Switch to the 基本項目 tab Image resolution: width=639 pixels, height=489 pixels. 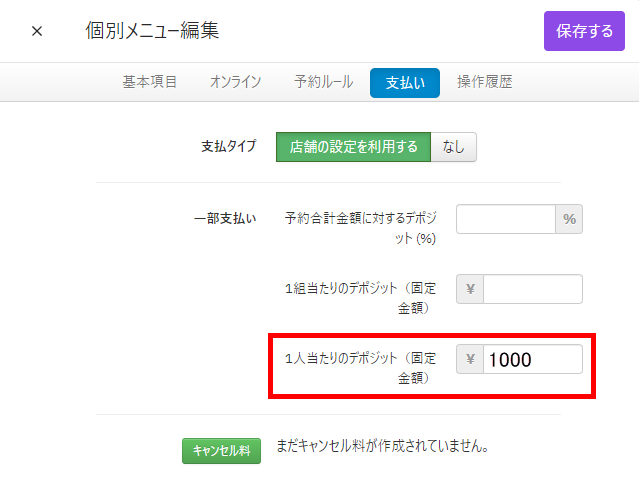click(150, 82)
